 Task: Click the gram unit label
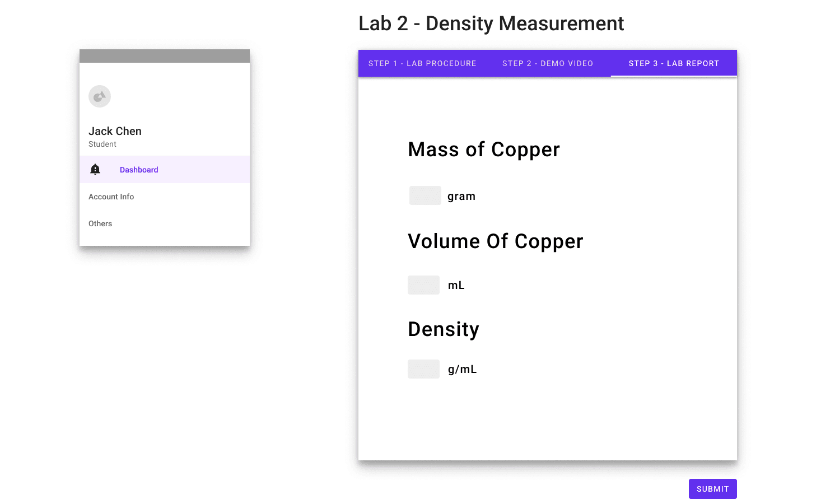pyautogui.click(x=461, y=195)
